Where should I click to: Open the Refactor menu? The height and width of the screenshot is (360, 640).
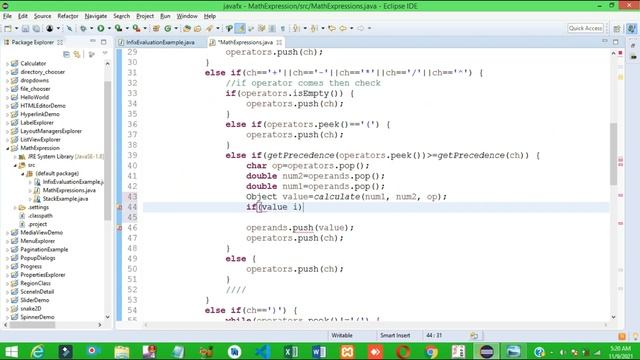click(68, 16)
